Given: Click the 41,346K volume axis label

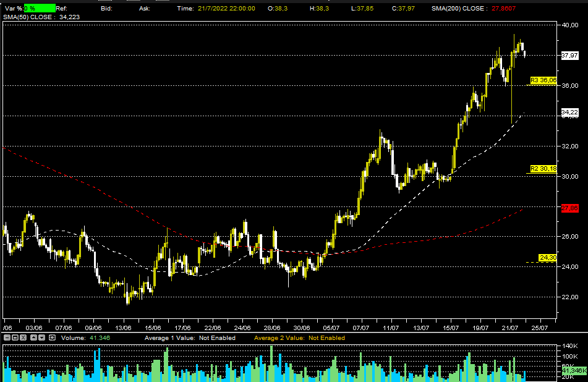Looking at the screenshot, I should tap(573, 370).
